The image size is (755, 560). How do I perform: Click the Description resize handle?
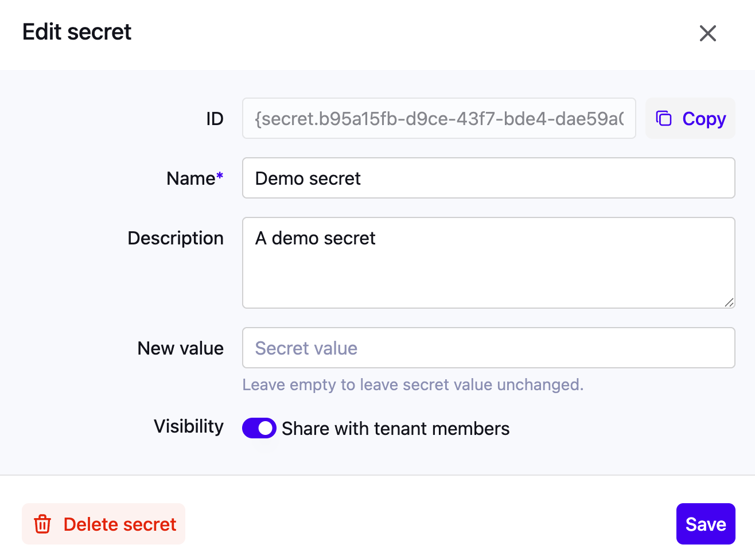729,302
